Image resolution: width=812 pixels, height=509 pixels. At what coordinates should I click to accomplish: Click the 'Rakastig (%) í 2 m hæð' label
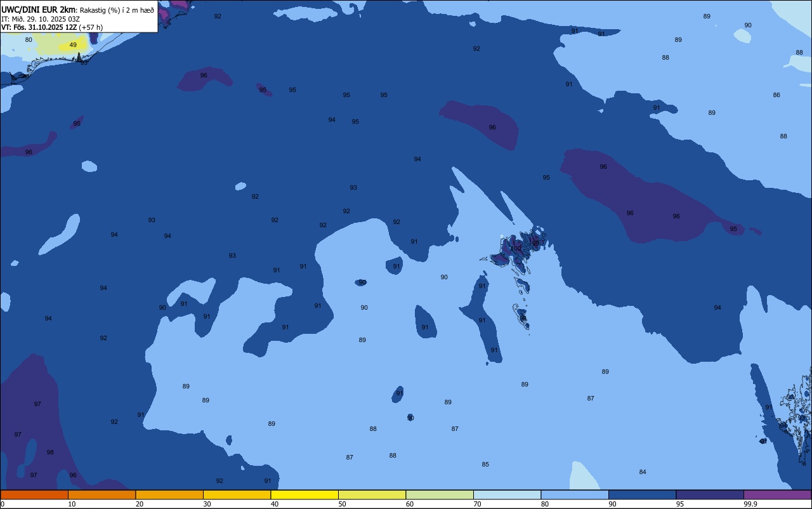(x=117, y=10)
